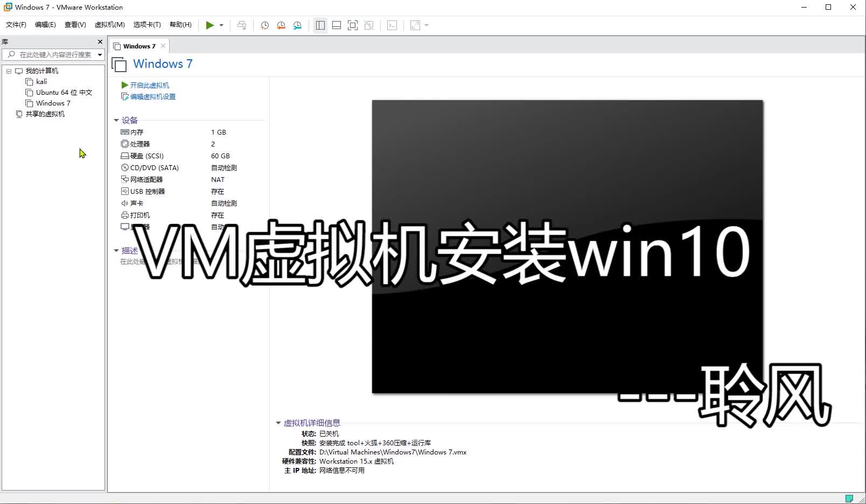The height and width of the screenshot is (504, 866).
Task: Open the 查看(V) menu
Action: pyautogui.click(x=75, y=25)
